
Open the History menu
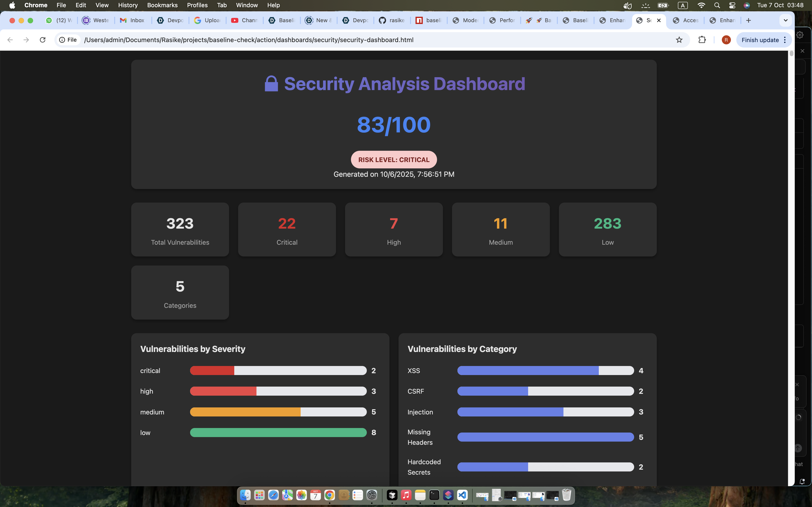point(128,5)
